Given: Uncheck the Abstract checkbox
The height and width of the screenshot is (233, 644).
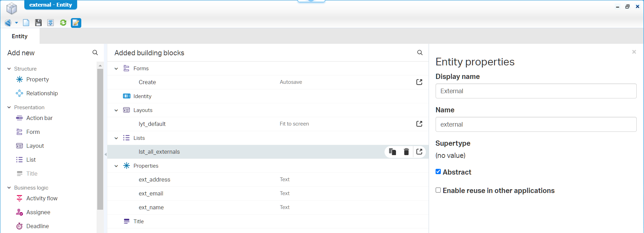Looking at the screenshot, I should (x=438, y=172).
